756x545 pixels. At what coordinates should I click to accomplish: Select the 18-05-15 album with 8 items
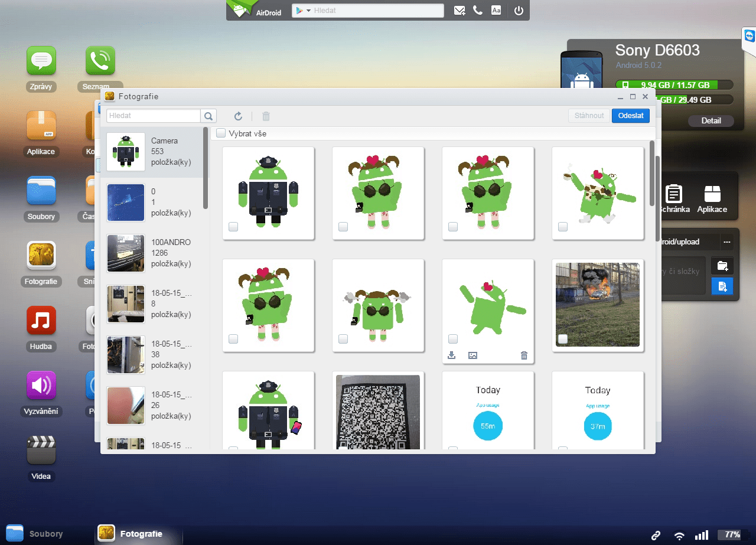(x=152, y=304)
